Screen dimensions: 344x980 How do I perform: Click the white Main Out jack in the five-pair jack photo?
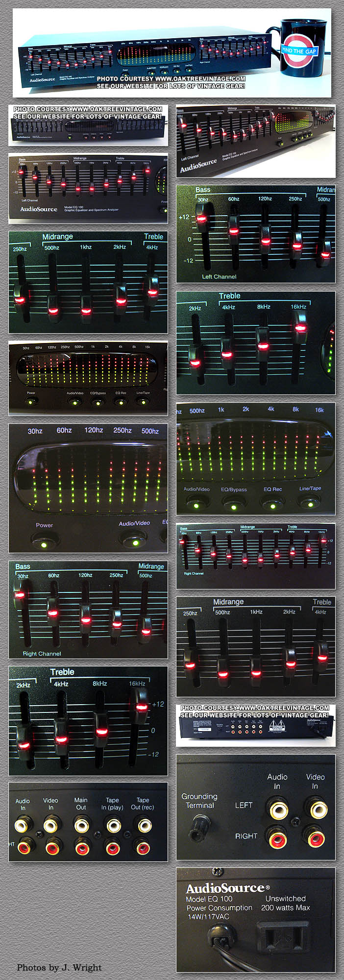tap(81, 826)
